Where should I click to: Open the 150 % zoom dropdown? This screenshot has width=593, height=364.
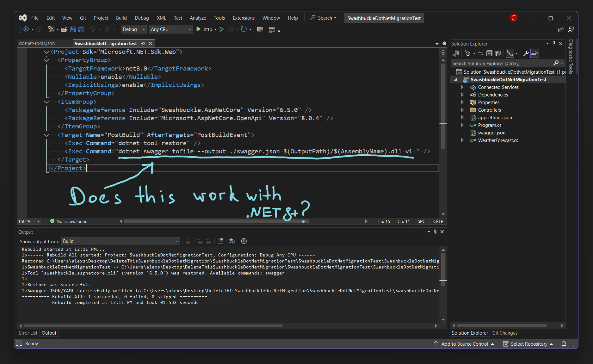click(x=29, y=221)
